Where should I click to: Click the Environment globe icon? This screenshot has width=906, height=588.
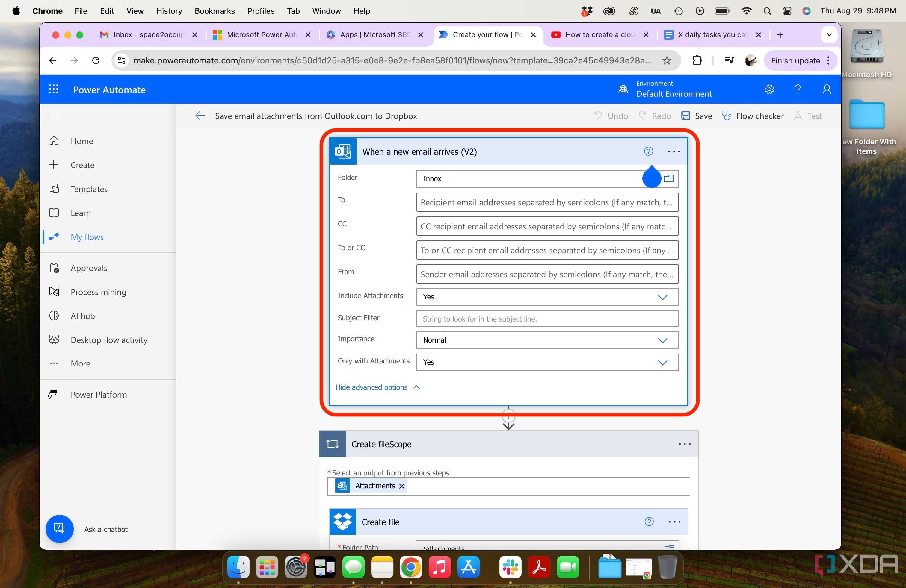tap(623, 90)
